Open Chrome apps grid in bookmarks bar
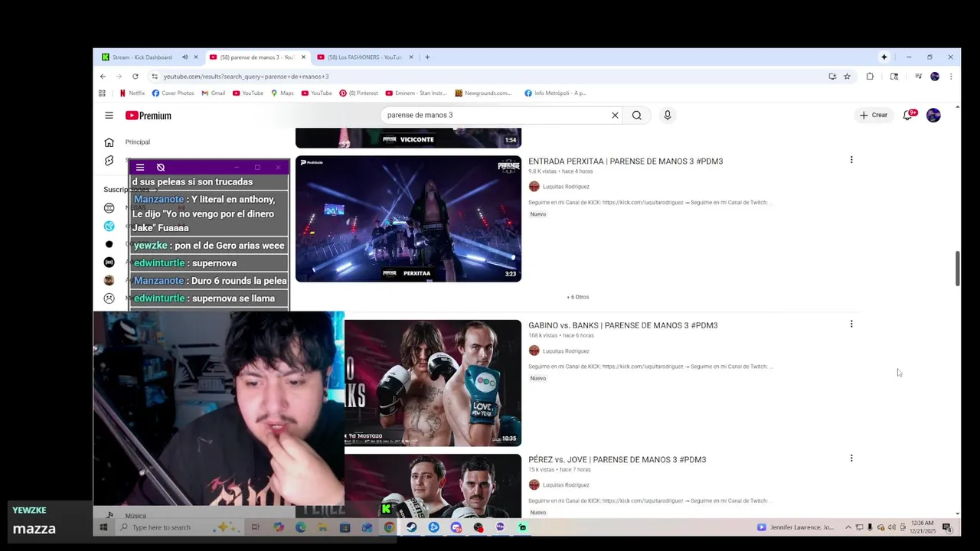This screenshot has width=980, height=551. 102,93
